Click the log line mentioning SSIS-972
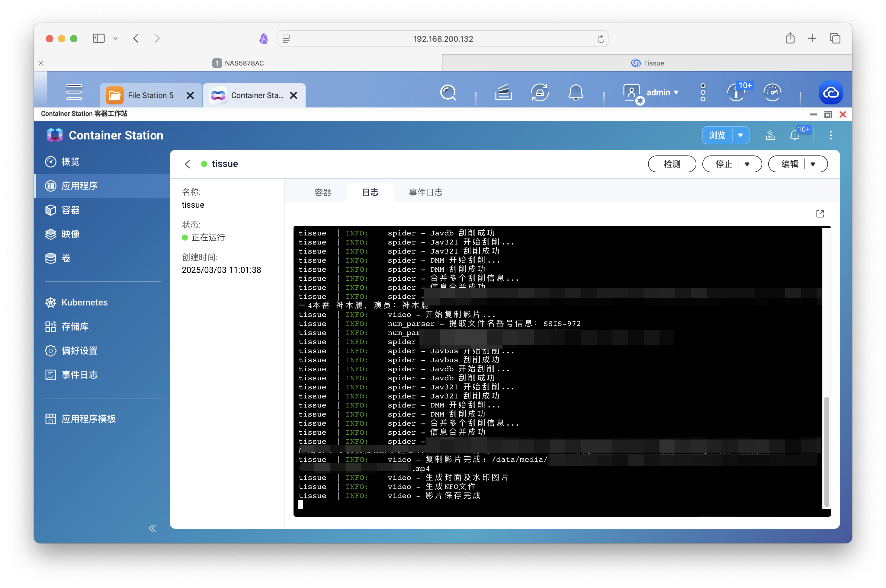Screen dimensions: 886x588 (x=439, y=324)
